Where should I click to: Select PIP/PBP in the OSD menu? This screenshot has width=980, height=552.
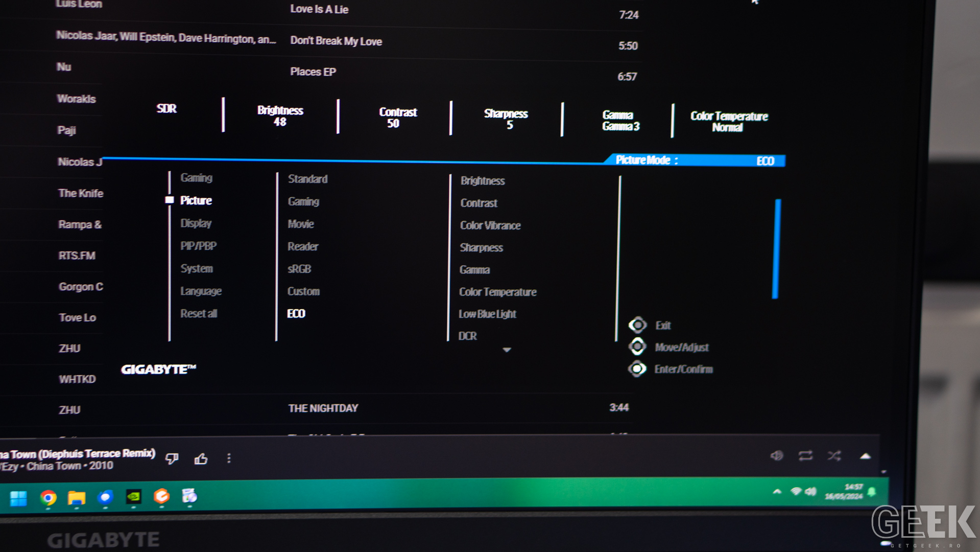[x=198, y=246]
